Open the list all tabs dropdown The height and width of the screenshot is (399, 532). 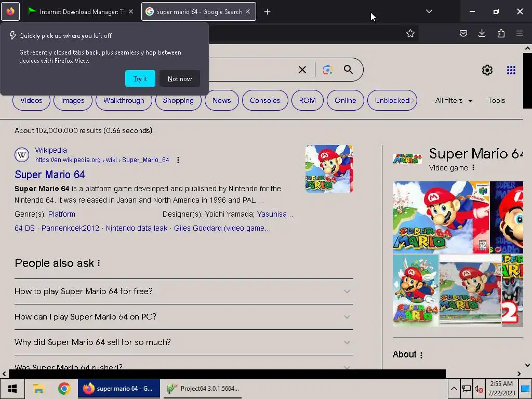click(x=429, y=11)
